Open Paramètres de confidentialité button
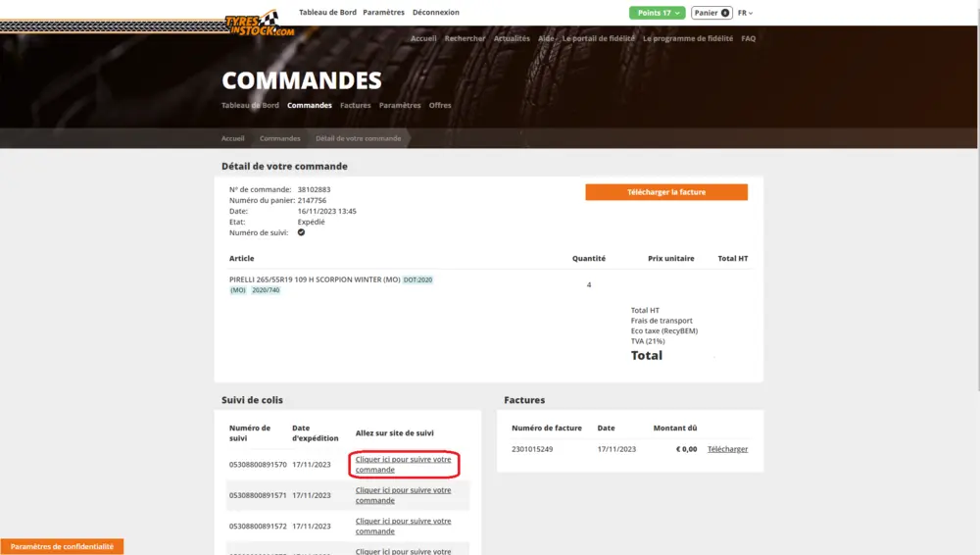Screen dimensions: 980x555 pos(62,546)
